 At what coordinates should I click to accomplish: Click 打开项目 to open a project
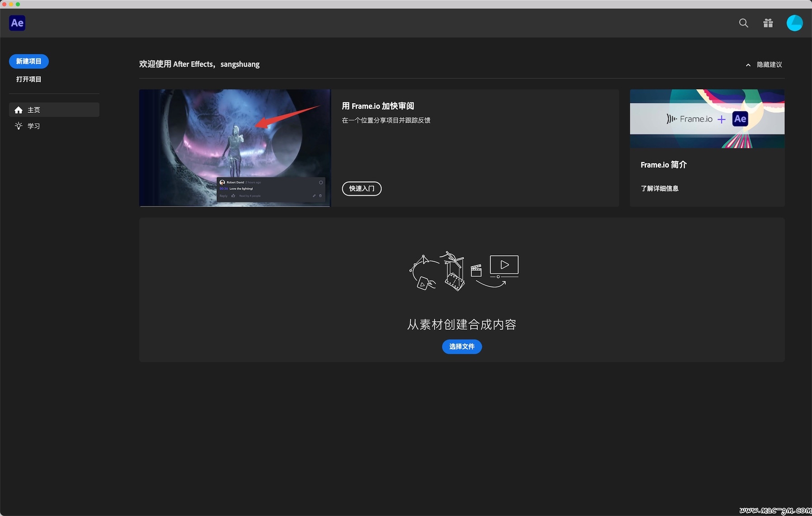click(29, 79)
